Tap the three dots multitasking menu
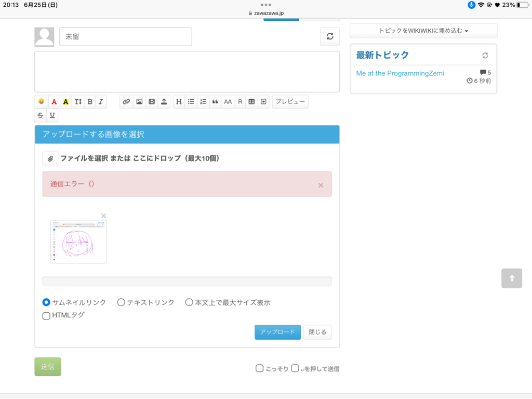This screenshot has width=532, height=399. [x=266, y=5]
